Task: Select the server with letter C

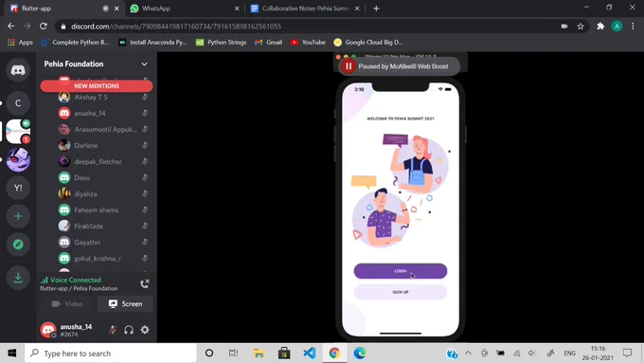Action: (18, 102)
